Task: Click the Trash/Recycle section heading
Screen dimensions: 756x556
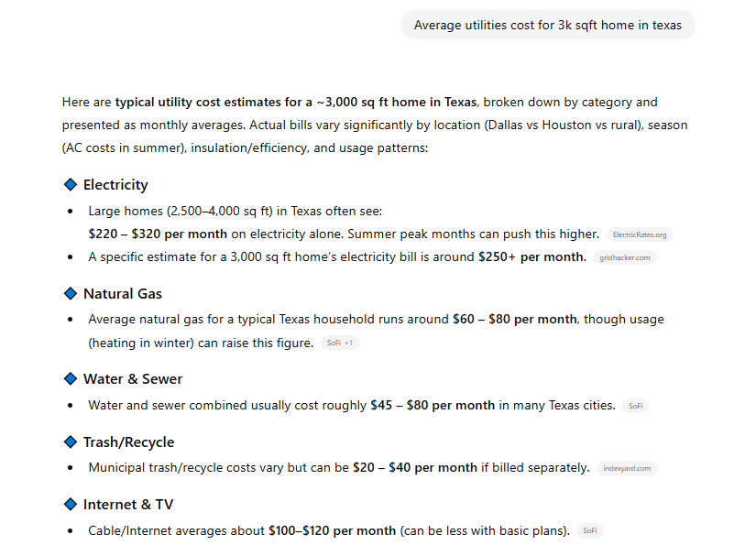Action: tap(128, 442)
